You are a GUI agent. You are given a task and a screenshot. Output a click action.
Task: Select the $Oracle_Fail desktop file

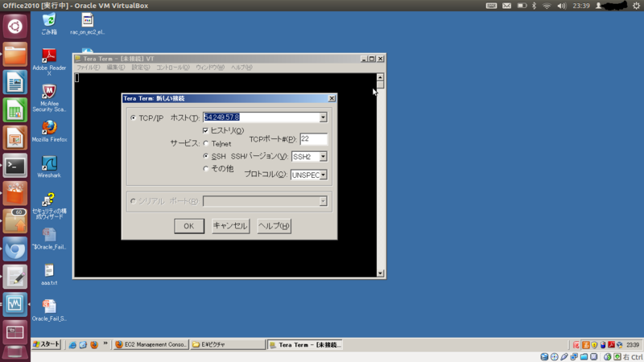pyautogui.click(x=49, y=239)
